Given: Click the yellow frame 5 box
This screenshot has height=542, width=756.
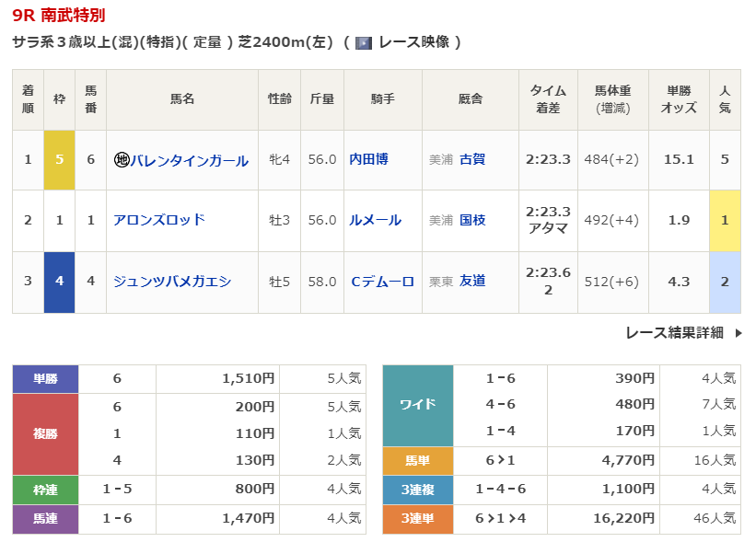Looking at the screenshot, I should (x=59, y=159).
